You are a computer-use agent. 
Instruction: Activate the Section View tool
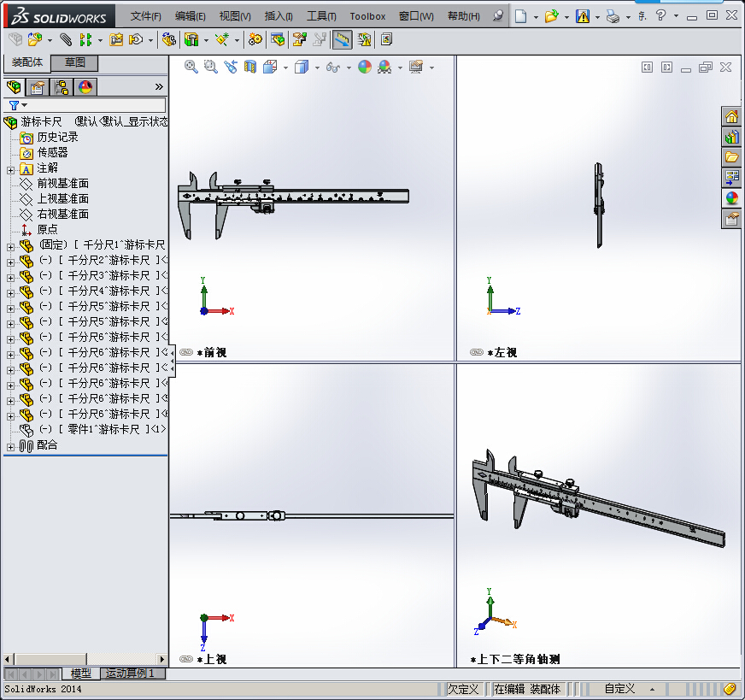(x=250, y=67)
